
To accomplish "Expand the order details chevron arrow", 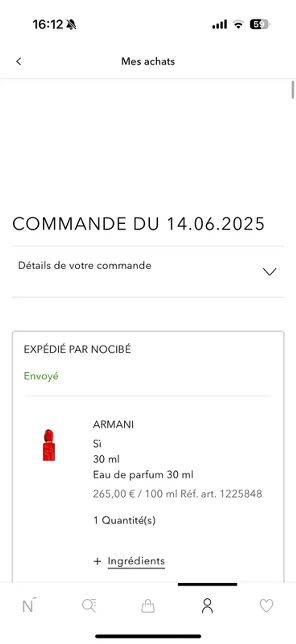I will point(269,272).
